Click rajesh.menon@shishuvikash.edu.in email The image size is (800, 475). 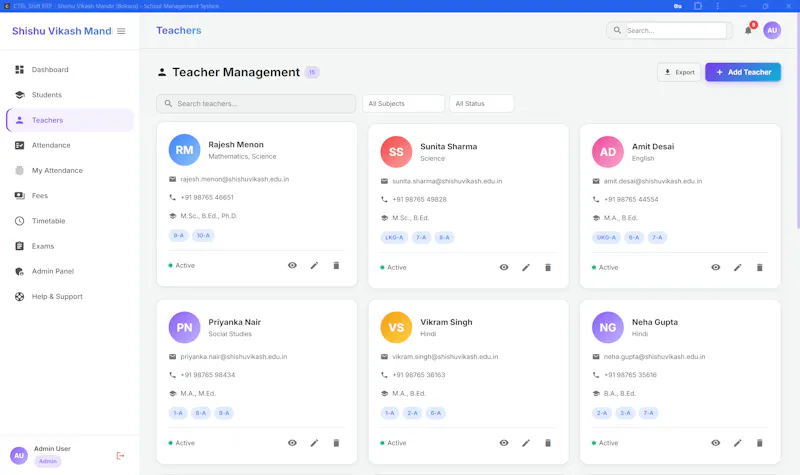click(235, 179)
